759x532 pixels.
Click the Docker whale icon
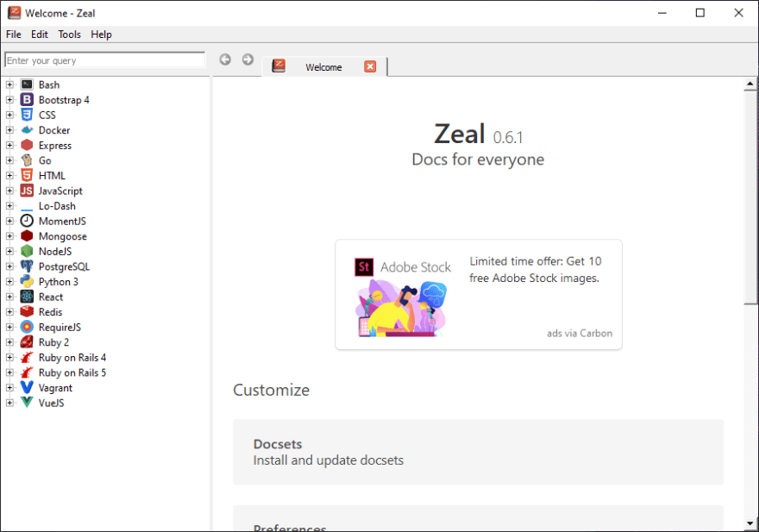coord(27,130)
